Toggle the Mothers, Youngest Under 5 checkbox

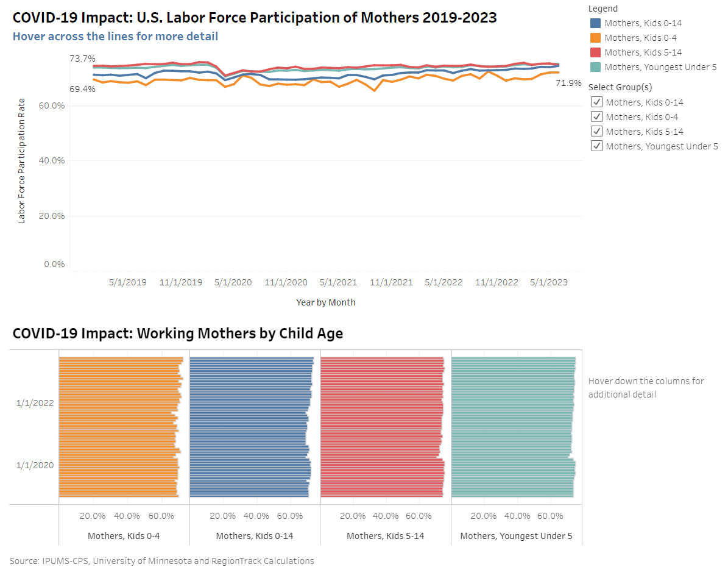(597, 146)
